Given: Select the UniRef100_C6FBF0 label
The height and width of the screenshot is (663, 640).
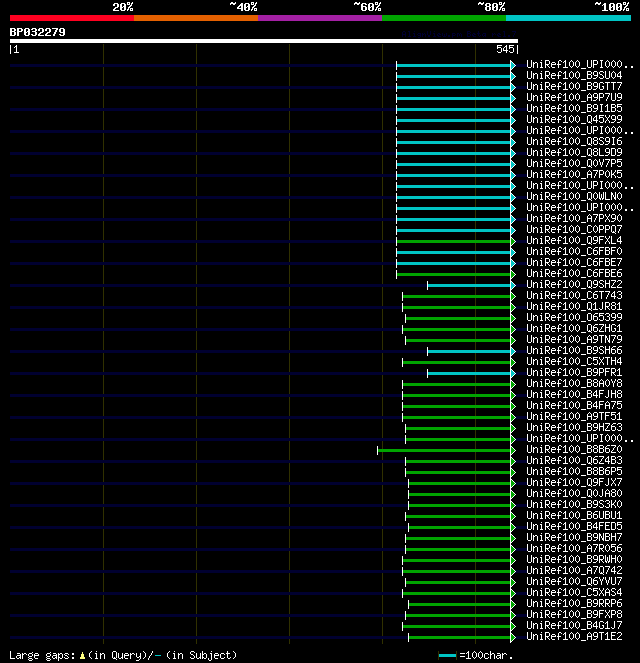Looking at the screenshot, I should (x=574, y=252).
